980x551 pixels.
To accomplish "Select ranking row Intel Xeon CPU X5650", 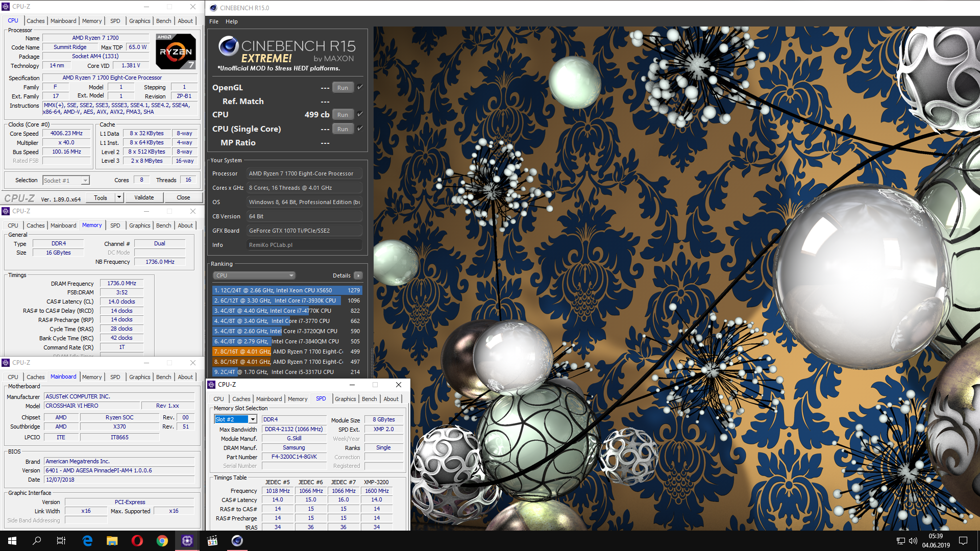I will 287,290.
